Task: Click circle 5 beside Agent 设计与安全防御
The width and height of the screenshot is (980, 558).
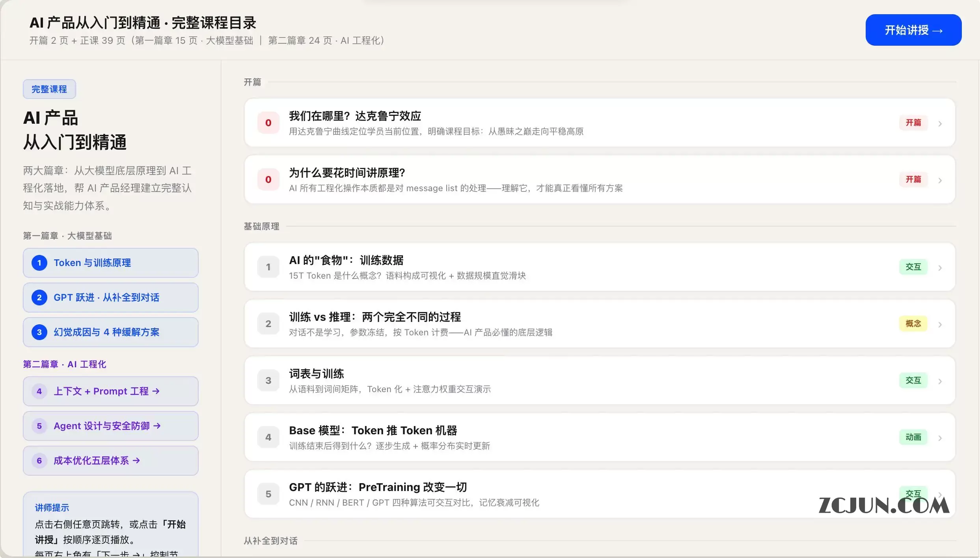Action: pos(39,426)
